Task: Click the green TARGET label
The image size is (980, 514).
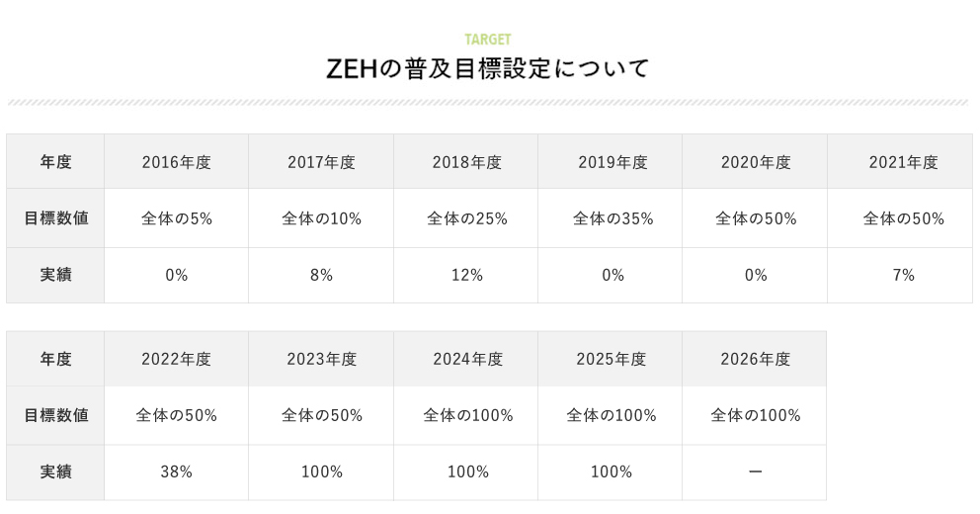Action: click(488, 40)
